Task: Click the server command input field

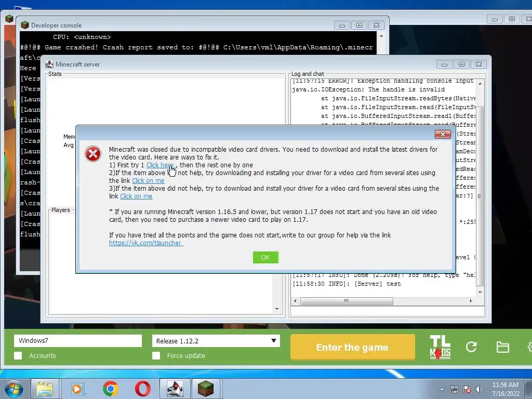Action: 388,311
